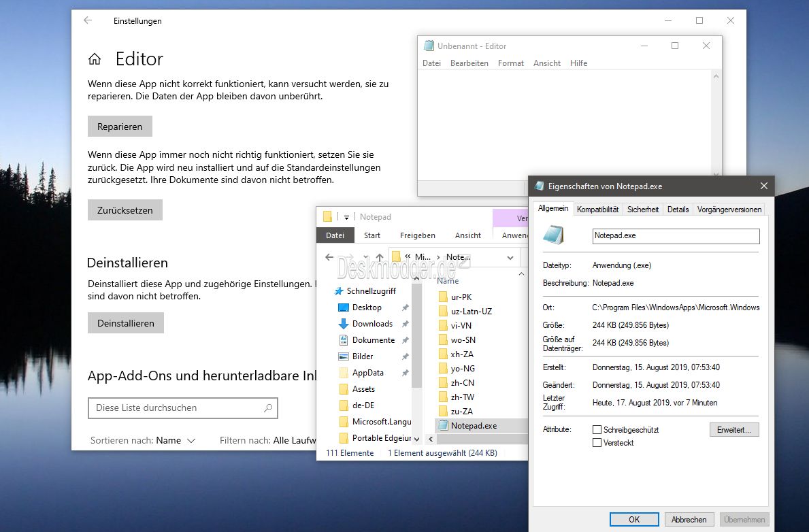The image size is (809, 532).
Task: Click the empty Editor text area
Action: [x=565, y=125]
